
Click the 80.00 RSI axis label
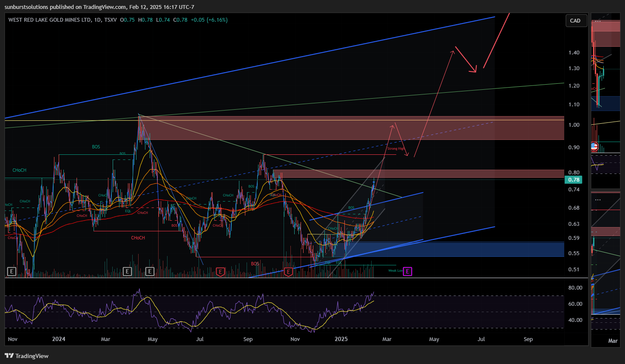pos(575,287)
